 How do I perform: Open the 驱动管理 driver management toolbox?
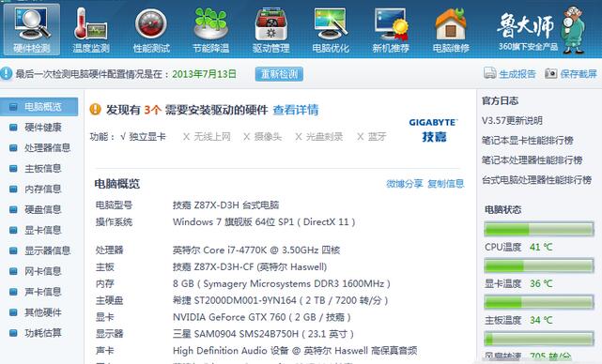[271, 30]
